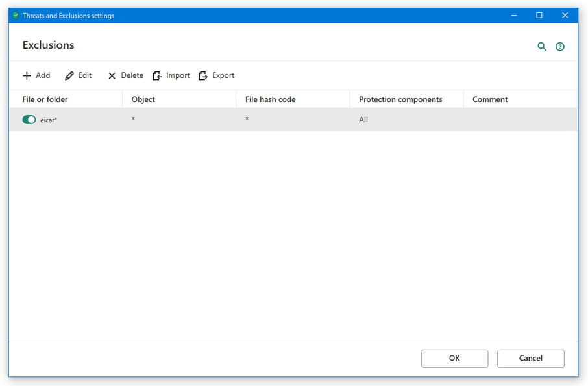The height and width of the screenshot is (386, 588).
Task: Sort by the Protection components column header
Action: (x=406, y=99)
